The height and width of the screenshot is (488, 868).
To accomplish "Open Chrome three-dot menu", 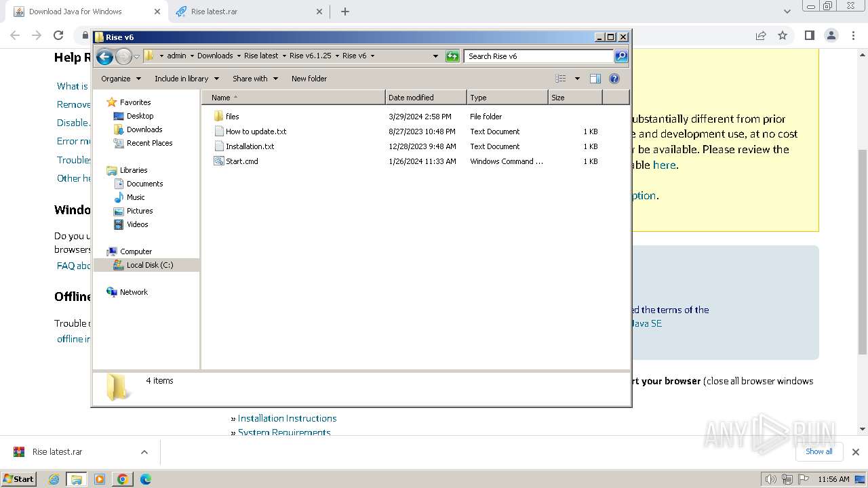I will point(853,35).
